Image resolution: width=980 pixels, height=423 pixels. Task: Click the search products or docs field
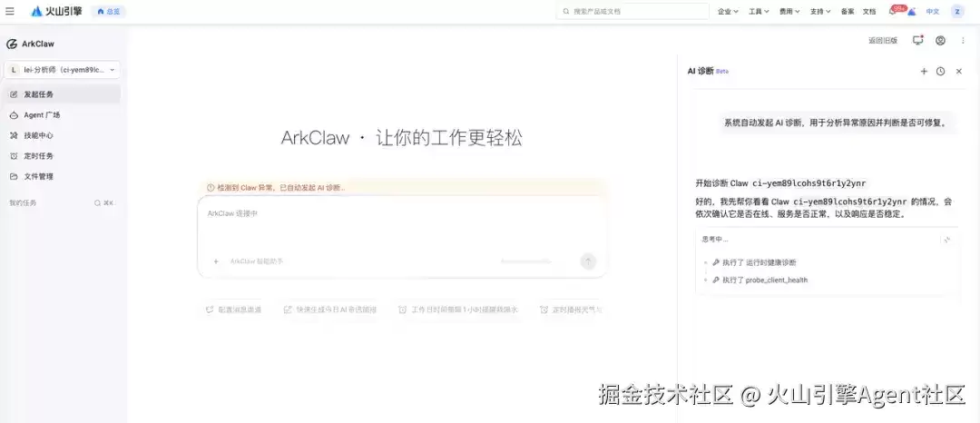[633, 11]
